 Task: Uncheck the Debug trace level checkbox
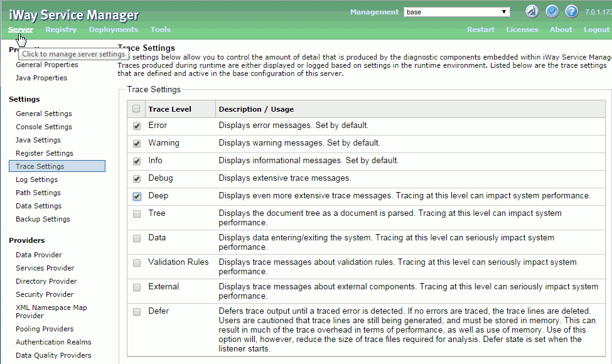[137, 179]
